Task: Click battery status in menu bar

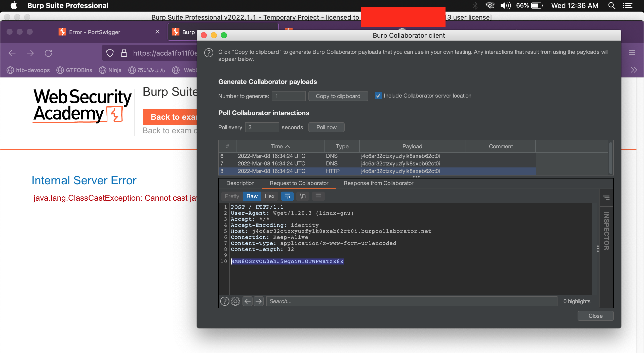Action: 530,6
